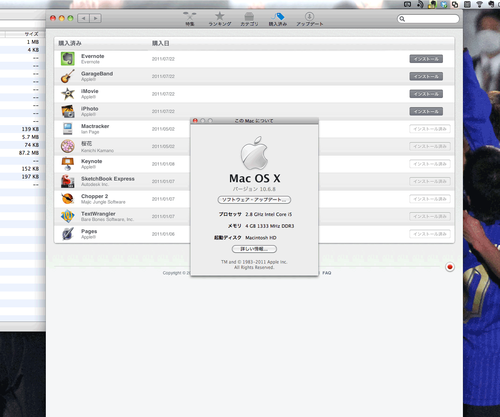The image size is (500, 417).
Task: Install iMovie with its インストール button
Action: pos(426,94)
